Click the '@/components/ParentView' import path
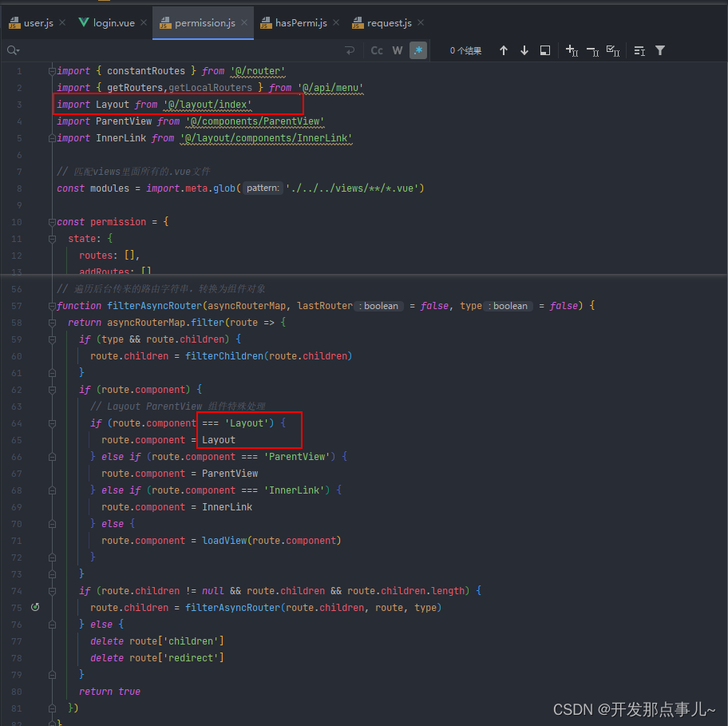Screen dimensions: 728x726 tap(255, 121)
